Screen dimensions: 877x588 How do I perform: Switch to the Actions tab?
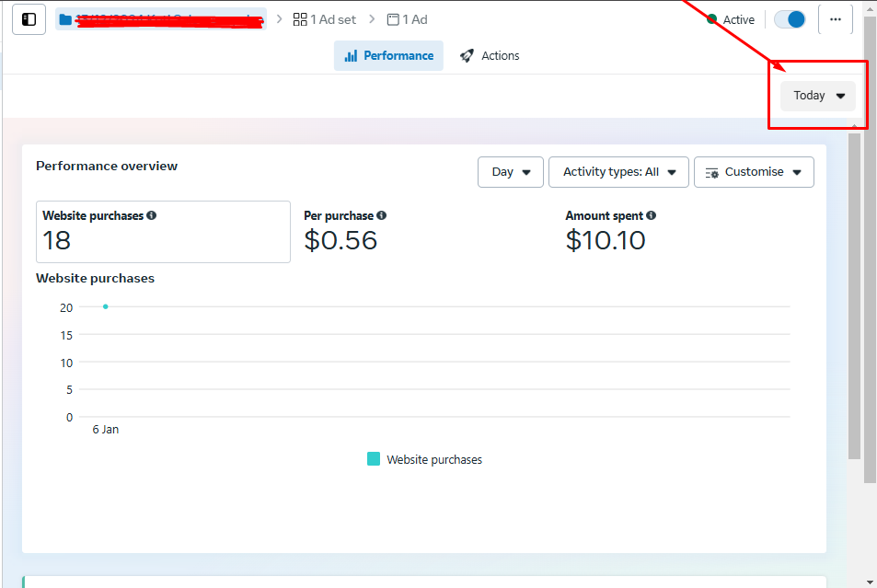(x=490, y=56)
